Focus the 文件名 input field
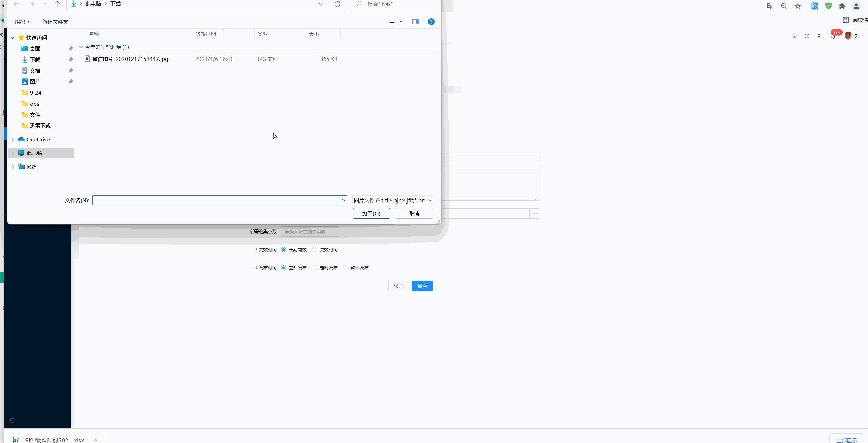Screen dimensions: 868x443 pos(220,200)
